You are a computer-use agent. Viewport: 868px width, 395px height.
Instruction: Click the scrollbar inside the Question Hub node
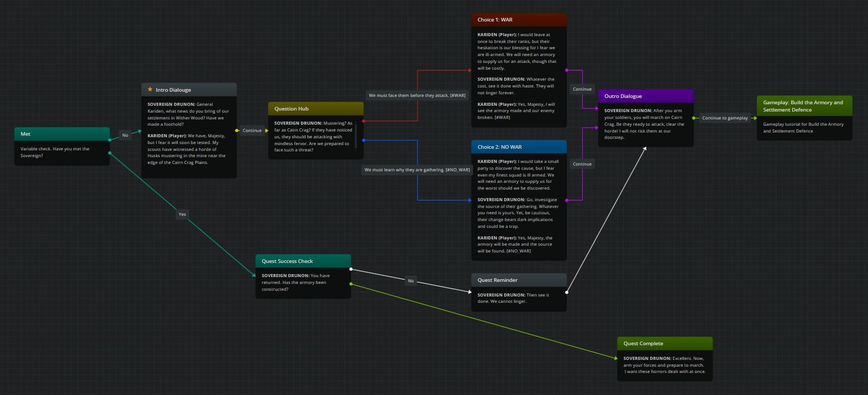[356, 136]
